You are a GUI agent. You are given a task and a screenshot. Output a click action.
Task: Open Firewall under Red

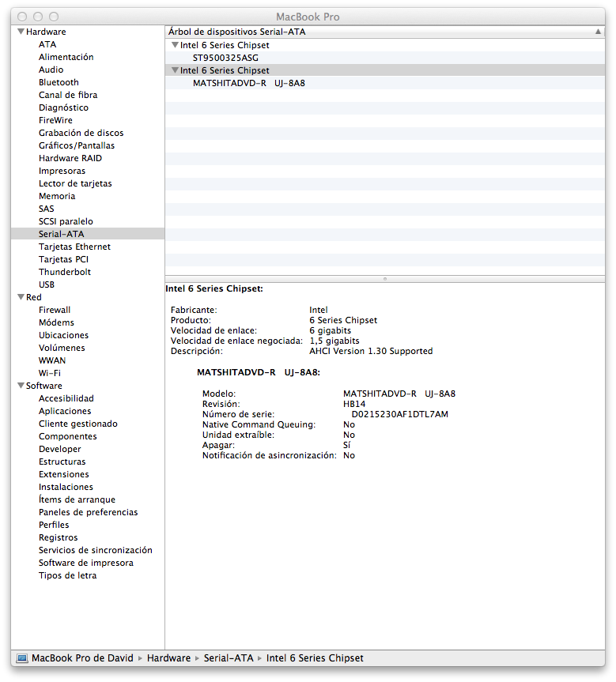55,310
